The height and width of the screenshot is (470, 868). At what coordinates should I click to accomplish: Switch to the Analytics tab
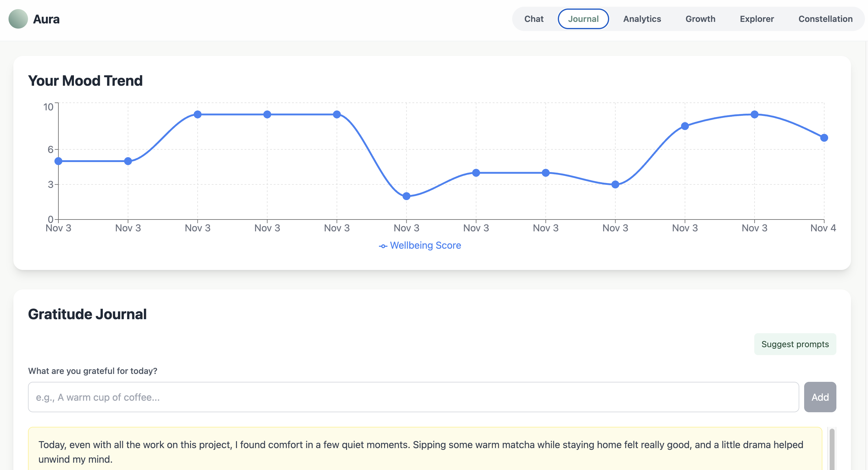642,19
